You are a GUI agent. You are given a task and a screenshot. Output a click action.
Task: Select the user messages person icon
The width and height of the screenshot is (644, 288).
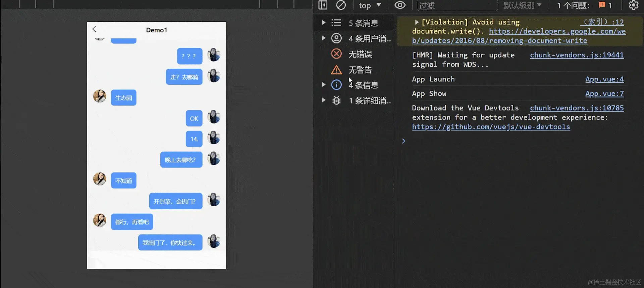click(x=336, y=38)
